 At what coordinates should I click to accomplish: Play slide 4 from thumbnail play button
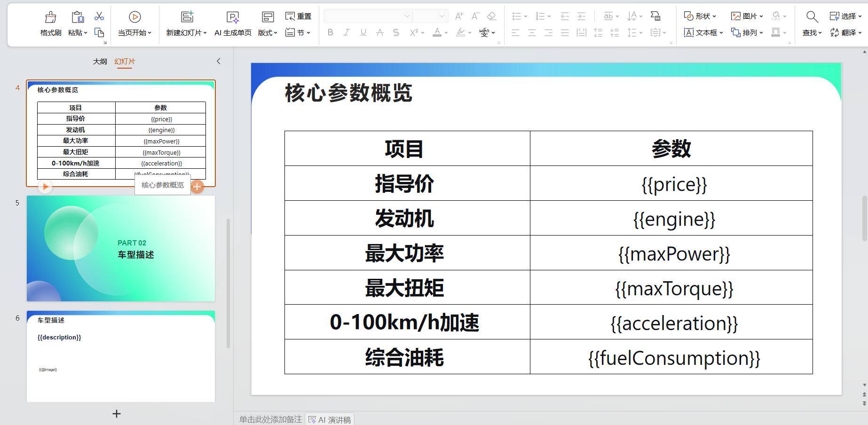coord(45,187)
